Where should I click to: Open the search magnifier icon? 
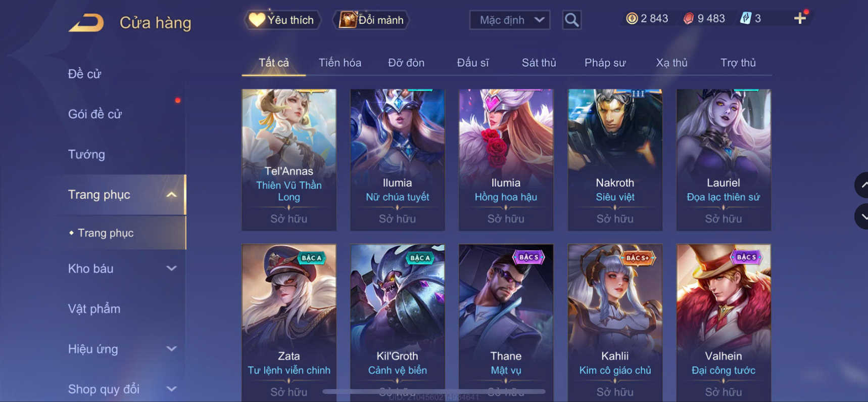point(571,20)
